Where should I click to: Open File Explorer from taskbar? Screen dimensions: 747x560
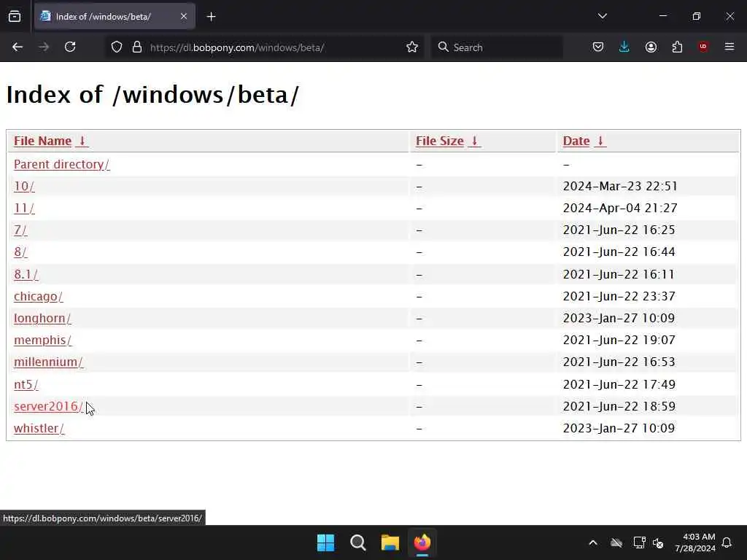tap(390, 542)
